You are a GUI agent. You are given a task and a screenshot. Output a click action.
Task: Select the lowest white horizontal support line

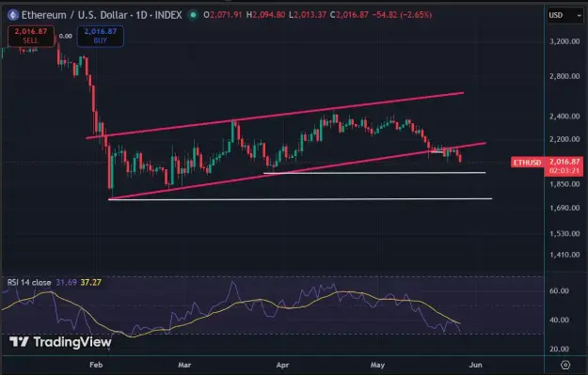300,199
